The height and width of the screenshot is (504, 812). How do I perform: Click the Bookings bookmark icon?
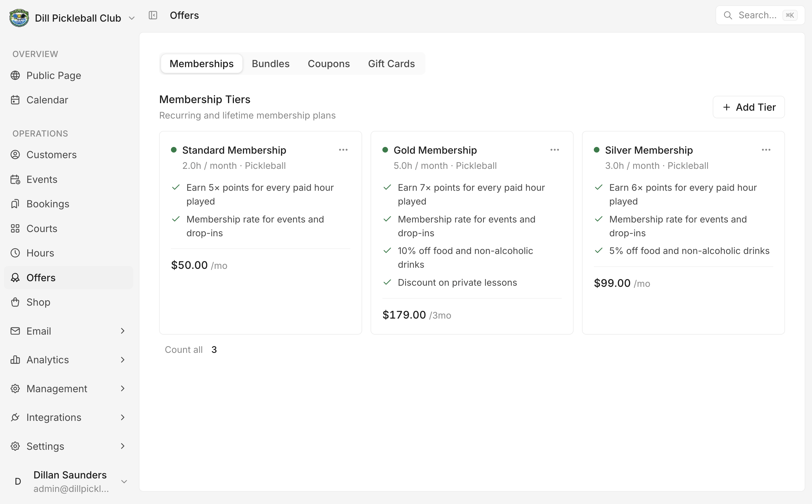click(15, 204)
